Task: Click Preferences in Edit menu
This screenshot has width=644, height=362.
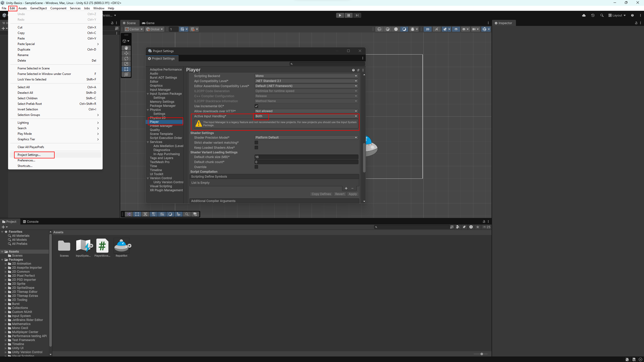Action: [26, 160]
